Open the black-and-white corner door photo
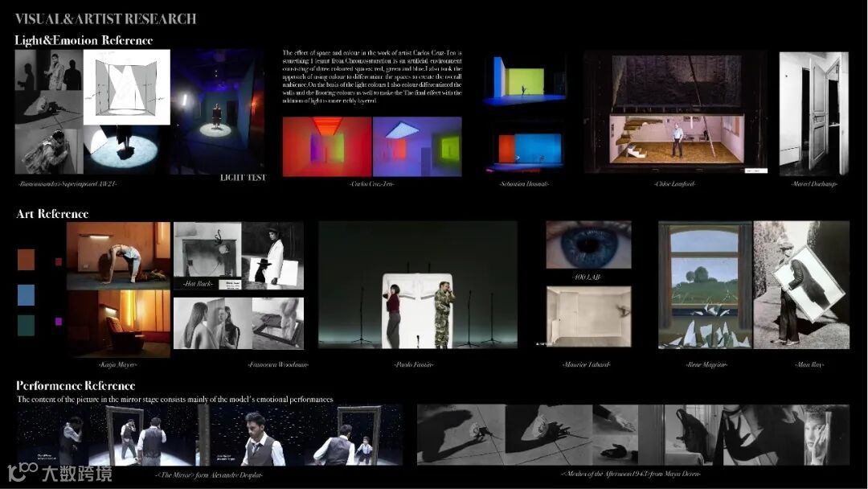The height and width of the screenshot is (489, 868). tap(813, 113)
